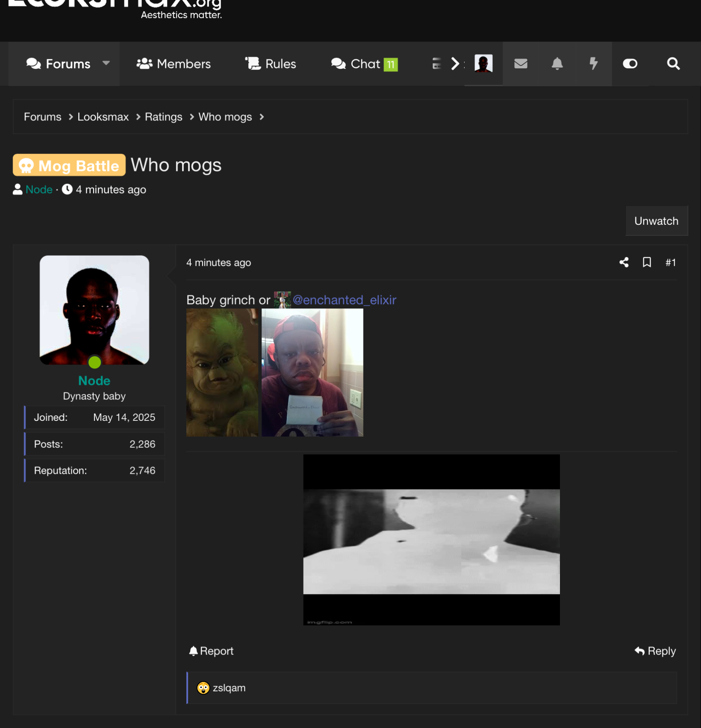701x728 pixels.
Task: Open the search magnifier icon
Action: [x=673, y=64]
